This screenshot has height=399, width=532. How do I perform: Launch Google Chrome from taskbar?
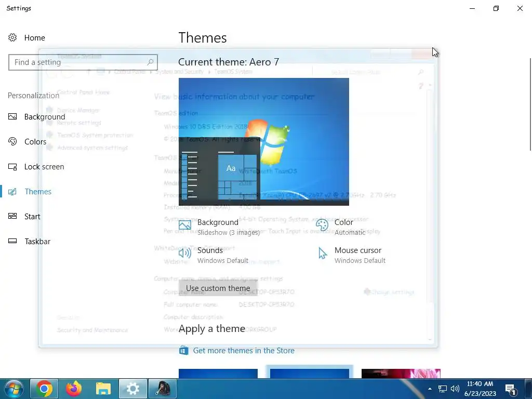click(x=44, y=389)
